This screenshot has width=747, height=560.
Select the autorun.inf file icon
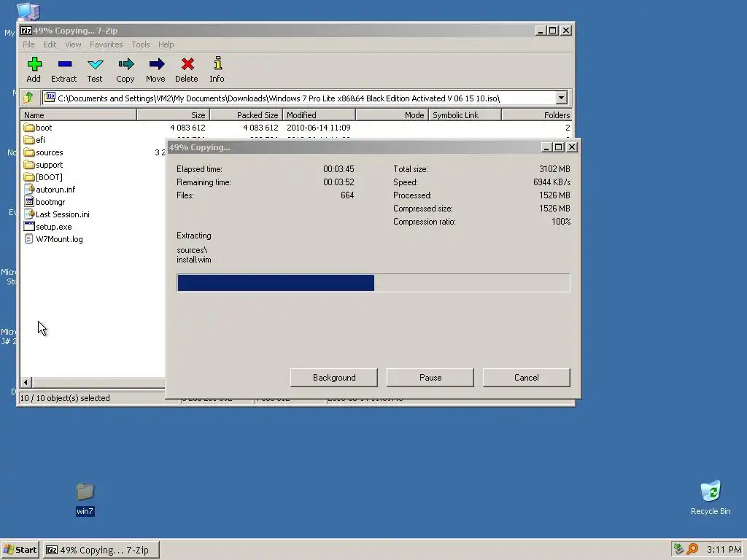(x=29, y=190)
